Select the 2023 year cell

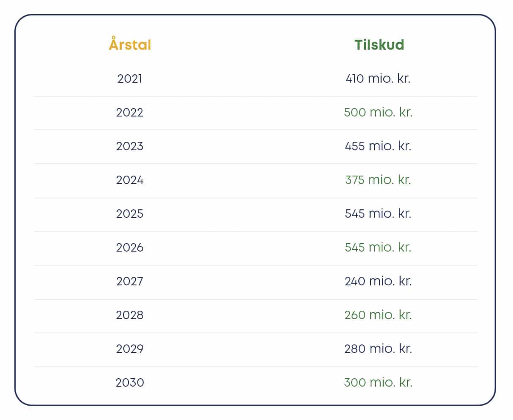130,146
